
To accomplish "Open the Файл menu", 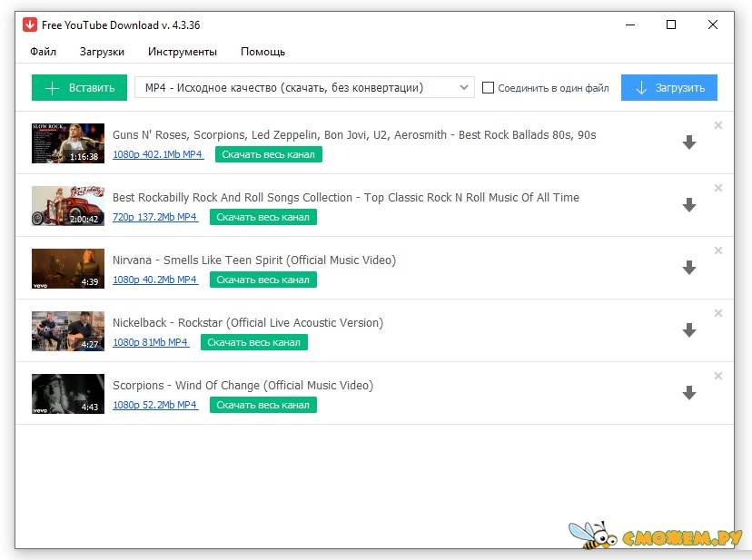I will click(44, 52).
